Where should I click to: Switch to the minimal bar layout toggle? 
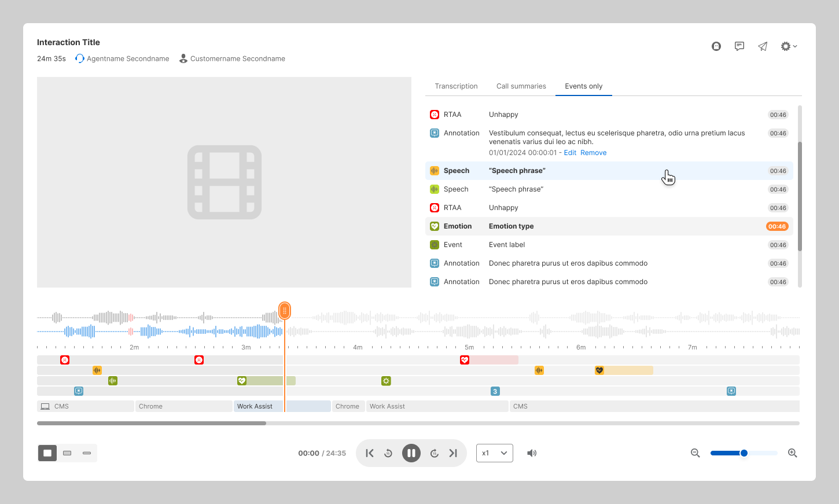pyautogui.click(x=87, y=453)
